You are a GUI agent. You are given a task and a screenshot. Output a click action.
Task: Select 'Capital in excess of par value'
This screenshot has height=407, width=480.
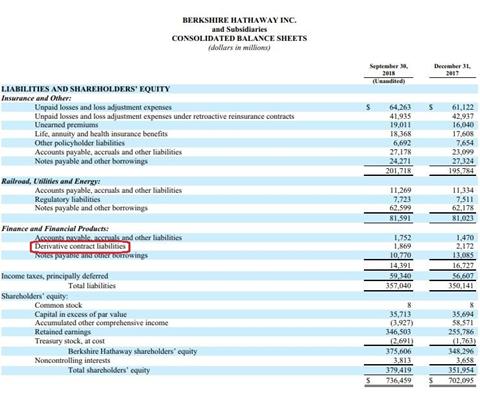point(81,314)
